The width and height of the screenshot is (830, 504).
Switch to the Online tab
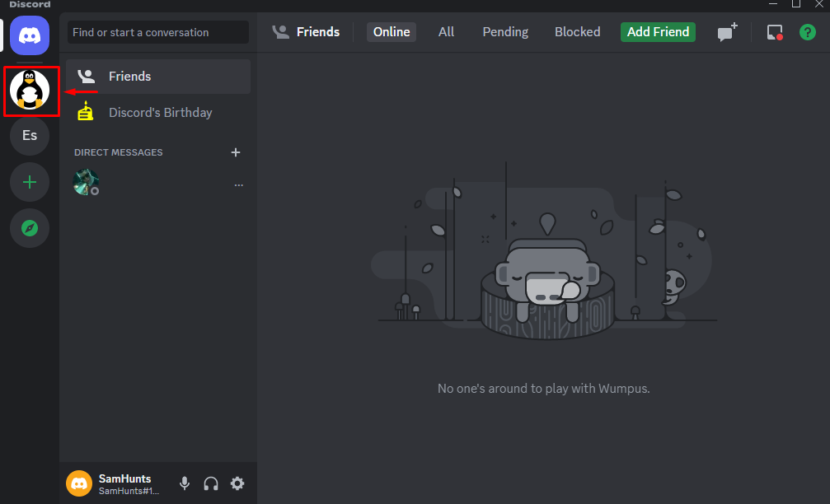[392, 32]
